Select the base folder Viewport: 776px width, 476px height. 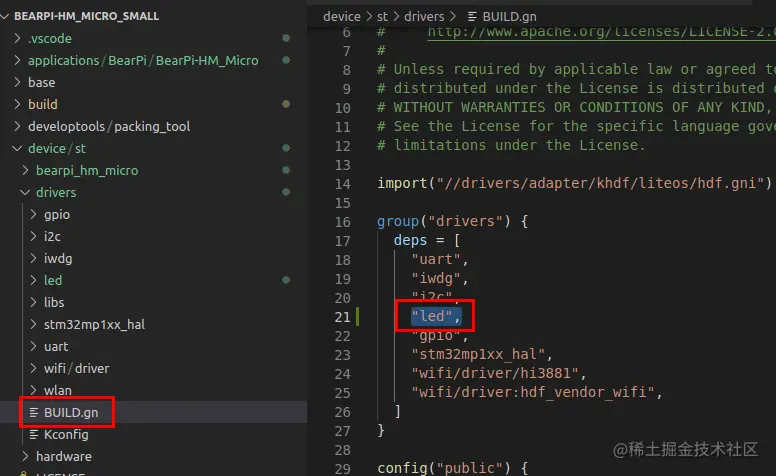(42, 82)
